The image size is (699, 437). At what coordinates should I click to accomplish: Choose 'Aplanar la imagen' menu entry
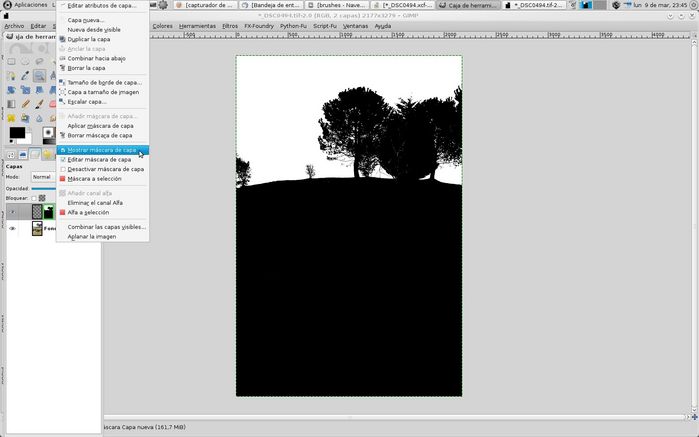coord(103,236)
